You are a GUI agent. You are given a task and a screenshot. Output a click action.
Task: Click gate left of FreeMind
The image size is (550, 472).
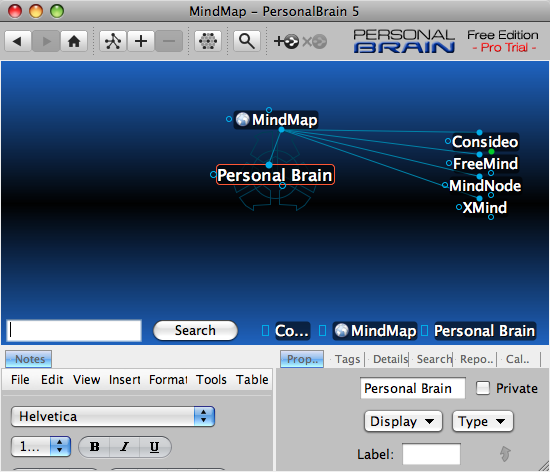pos(449,163)
